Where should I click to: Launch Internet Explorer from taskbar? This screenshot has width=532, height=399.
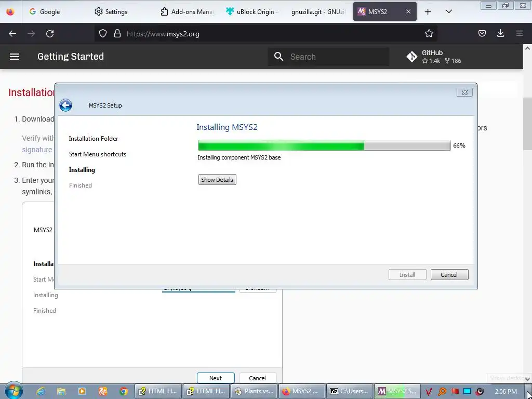pos(41,391)
